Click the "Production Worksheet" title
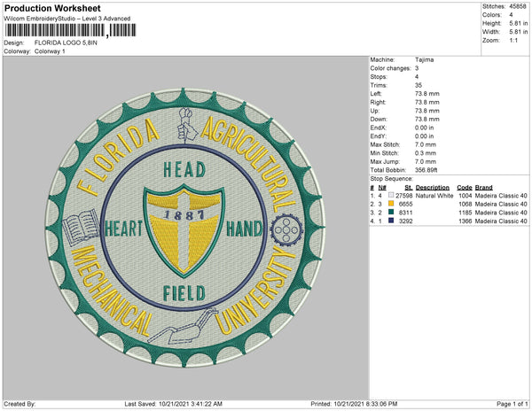 pyautogui.click(x=52, y=8)
